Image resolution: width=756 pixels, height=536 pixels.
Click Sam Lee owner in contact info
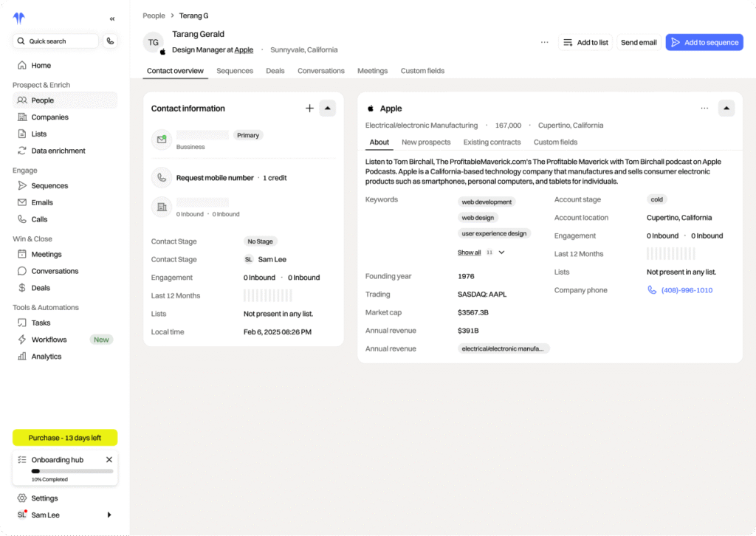click(x=265, y=259)
